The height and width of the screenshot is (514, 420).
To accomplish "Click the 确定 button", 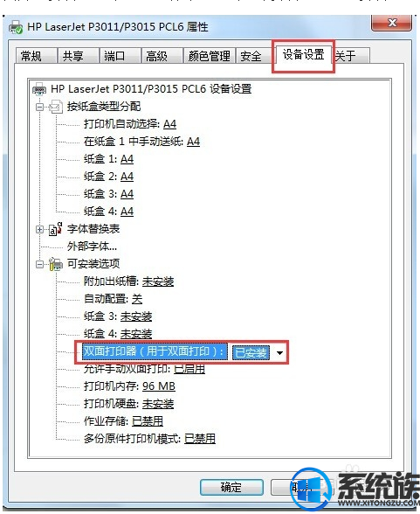I will point(231,487).
